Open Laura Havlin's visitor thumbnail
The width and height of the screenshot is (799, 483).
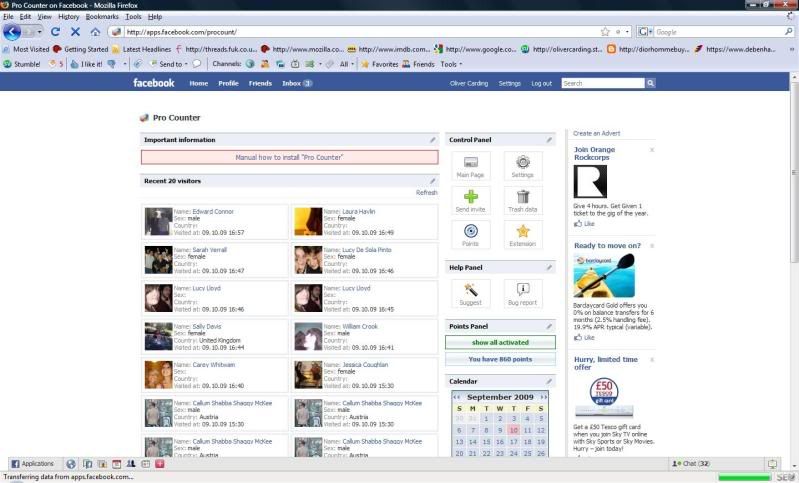[x=308, y=222]
